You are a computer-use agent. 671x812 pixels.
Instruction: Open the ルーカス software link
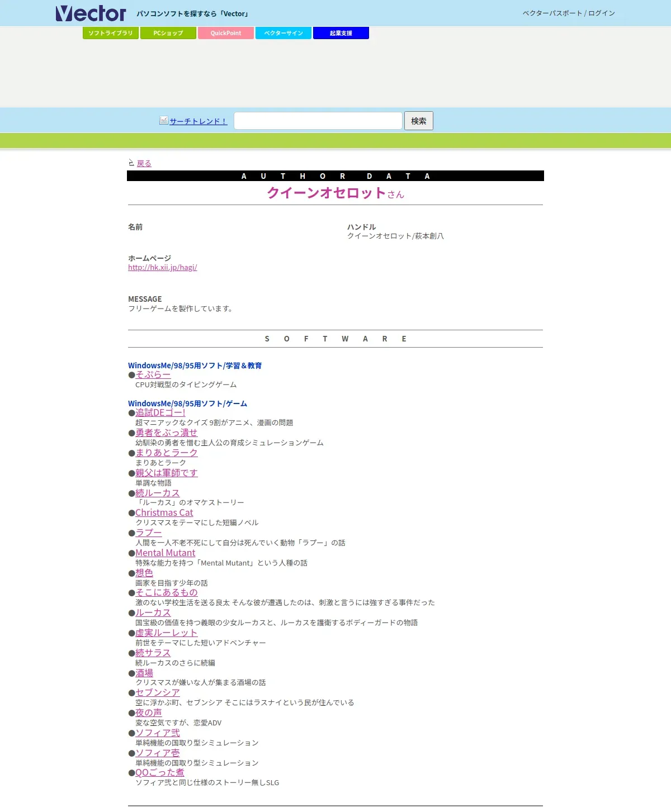153,612
